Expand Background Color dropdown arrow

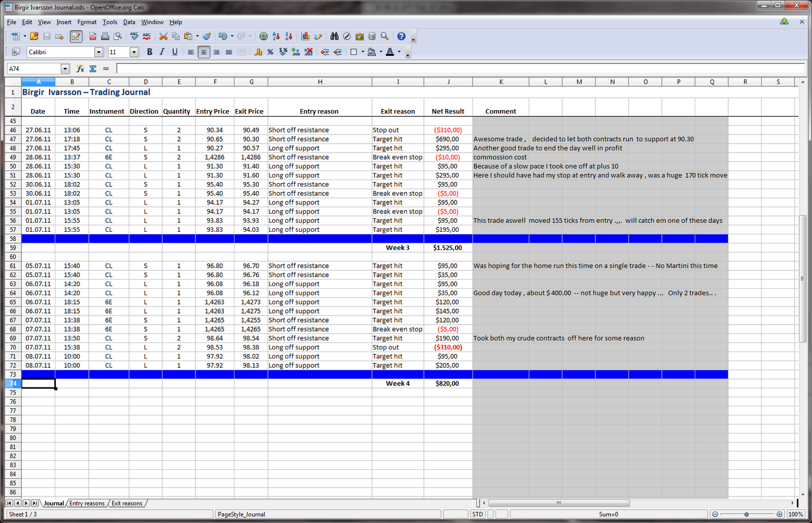click(x=381, y=52)
